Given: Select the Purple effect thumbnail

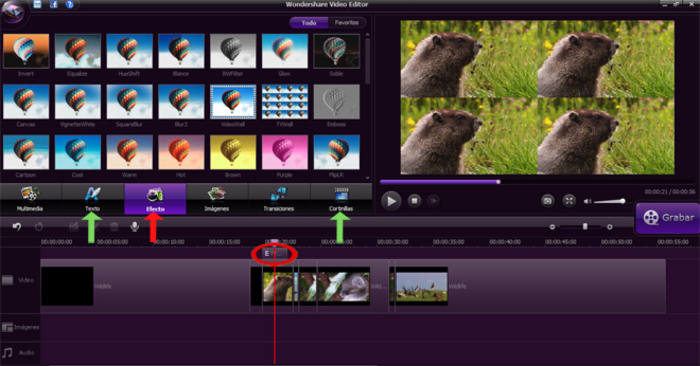Looking at the screenshot, I should pyautogui.click(x=285, y=152).
